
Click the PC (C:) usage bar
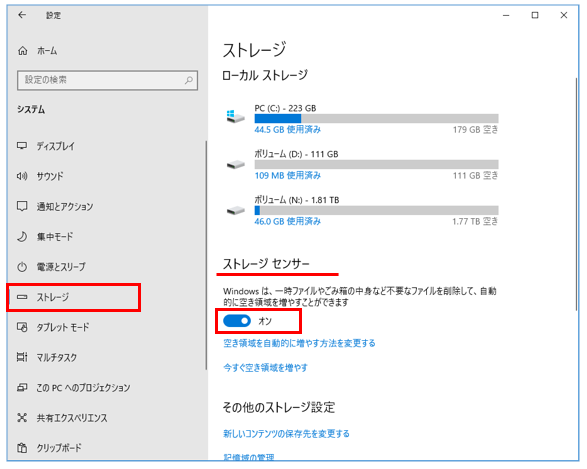coord(376,119)
